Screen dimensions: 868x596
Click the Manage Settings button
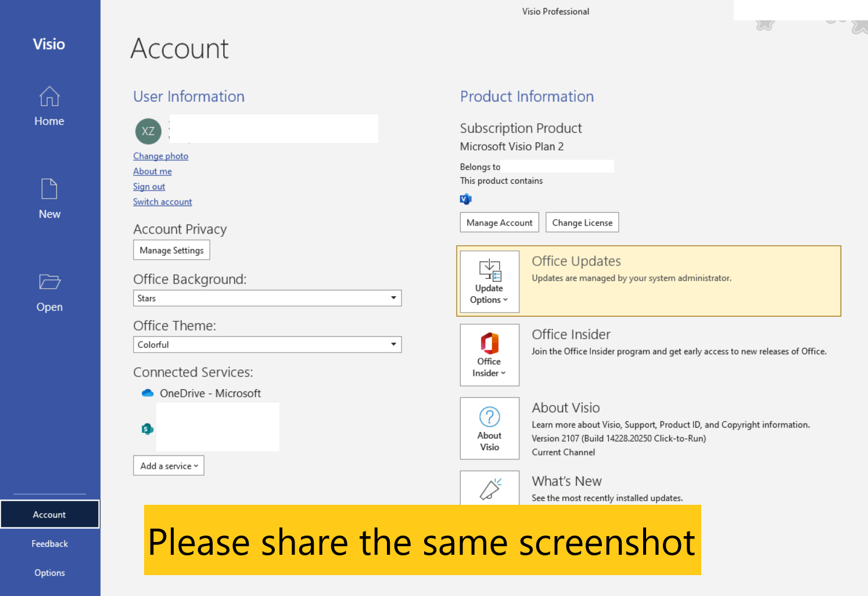click(x=171, y=250)
